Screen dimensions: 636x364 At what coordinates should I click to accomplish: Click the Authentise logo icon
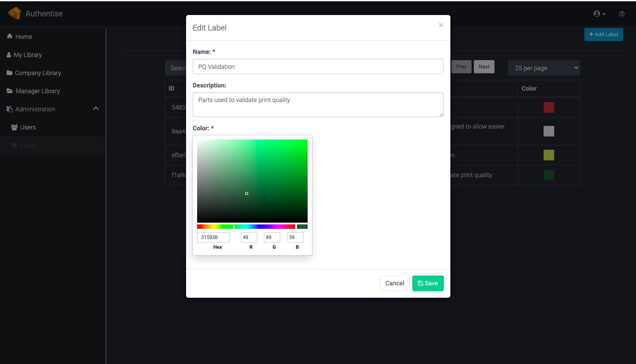click(15, 14)
